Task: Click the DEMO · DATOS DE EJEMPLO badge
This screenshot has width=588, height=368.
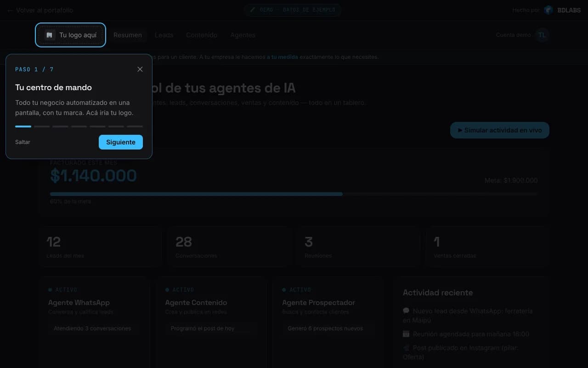Action: pyautogui.click(x=293, y=10)
